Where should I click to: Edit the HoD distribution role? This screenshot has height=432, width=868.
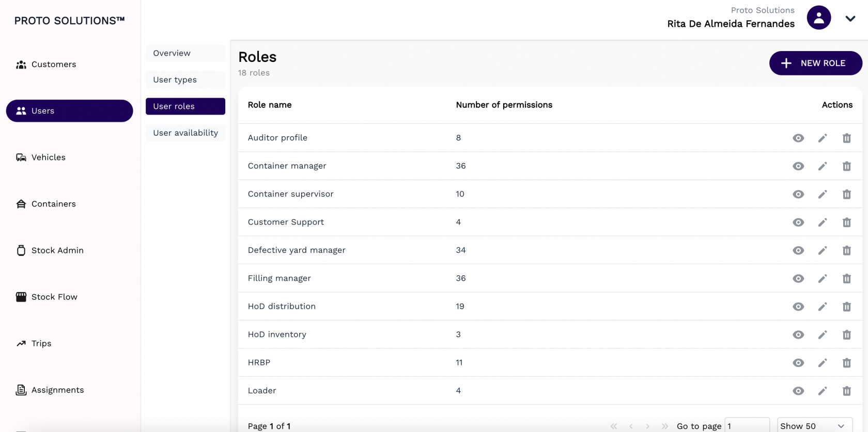pos(823,307)
